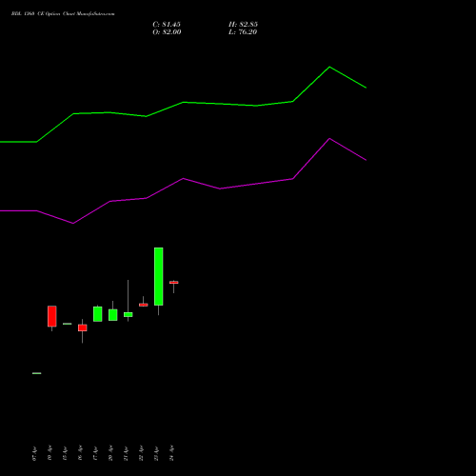476x476 pixels.
Task: Click the 20 Apr date axis label
Action: point(110,453)
